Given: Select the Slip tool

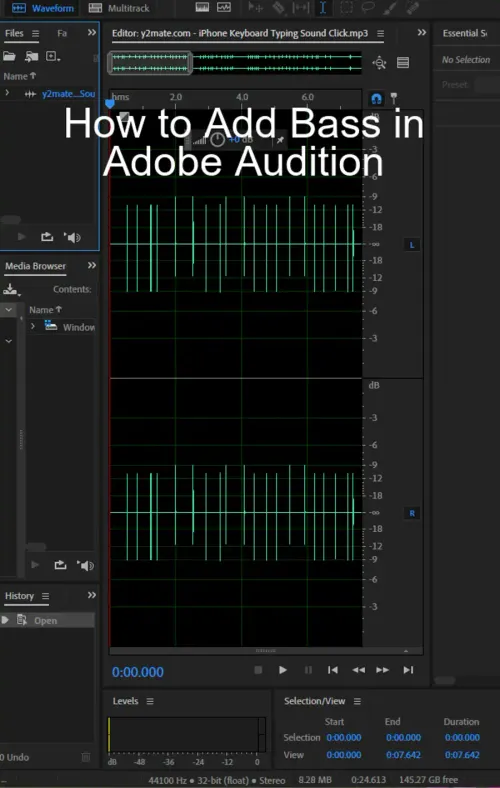Looking at the screenshot, I should (301, 7).
